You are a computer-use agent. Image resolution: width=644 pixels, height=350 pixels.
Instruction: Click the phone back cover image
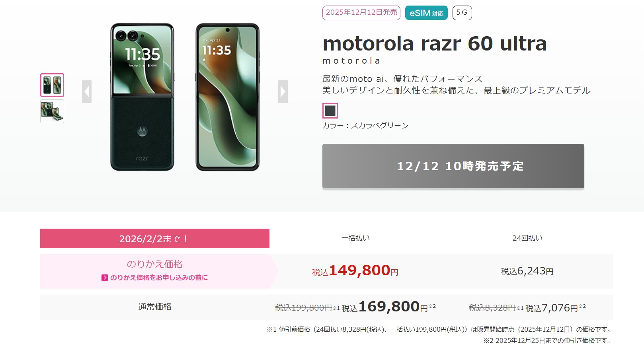[x=142, y=97]
